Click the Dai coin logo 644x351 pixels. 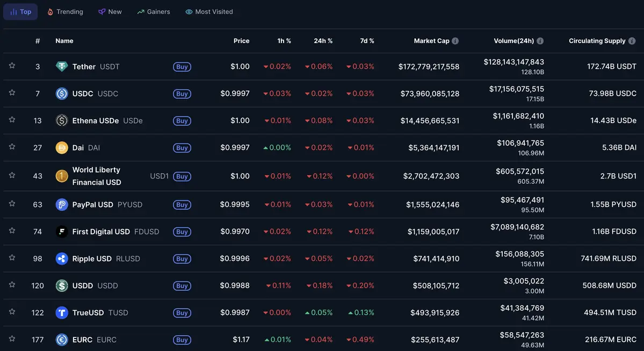tap(61, 147)
